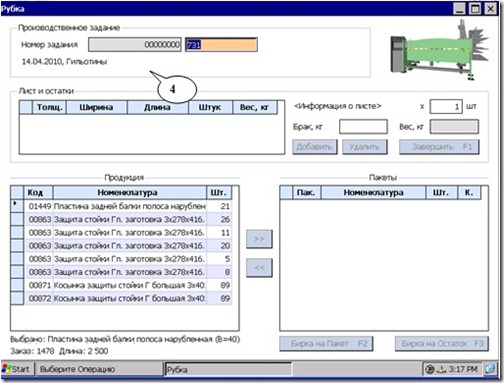Click the Добавить button
This screenshot has height=383, width=504.
coord(315,147)
